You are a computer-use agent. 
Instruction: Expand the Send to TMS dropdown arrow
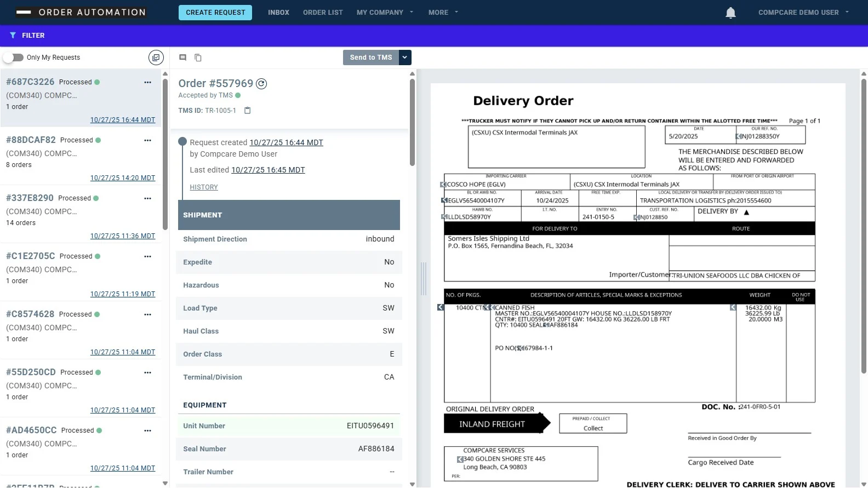(x=405, y=58)
